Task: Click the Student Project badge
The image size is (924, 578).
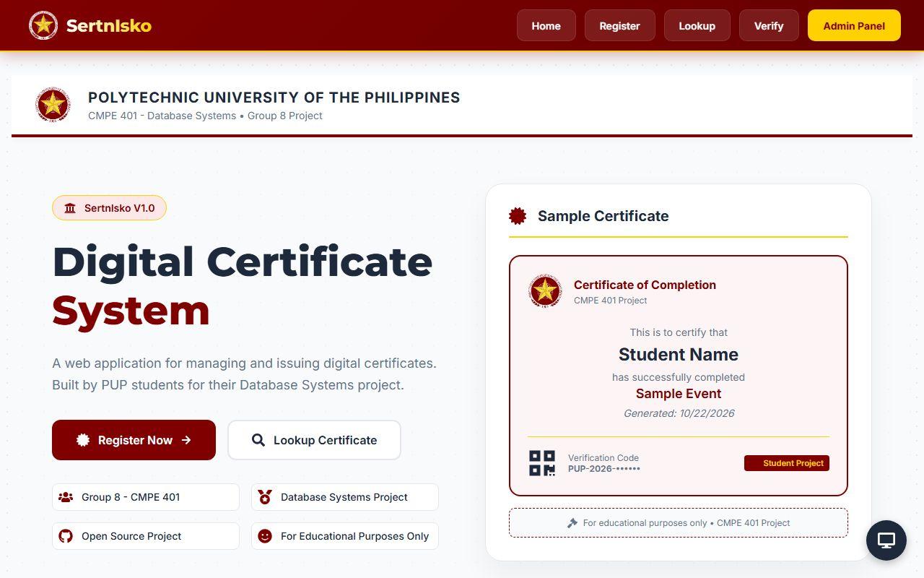Action: point(787,463)
